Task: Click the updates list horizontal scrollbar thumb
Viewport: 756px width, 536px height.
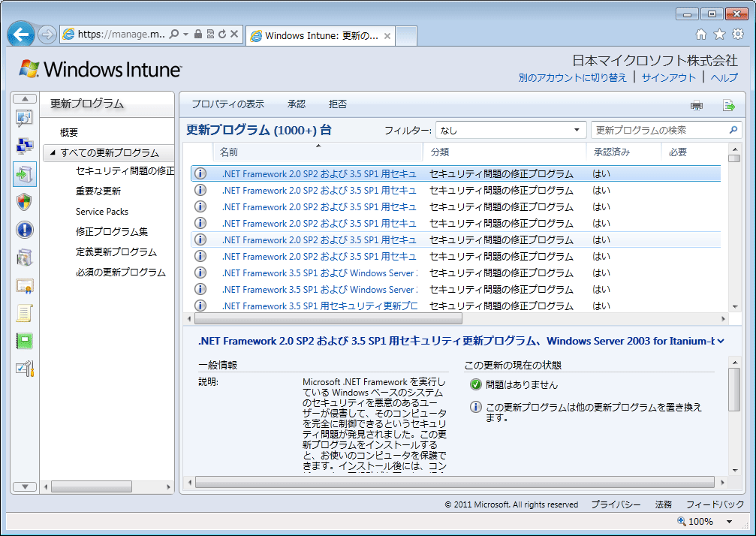Action: [x=328, y=318]
